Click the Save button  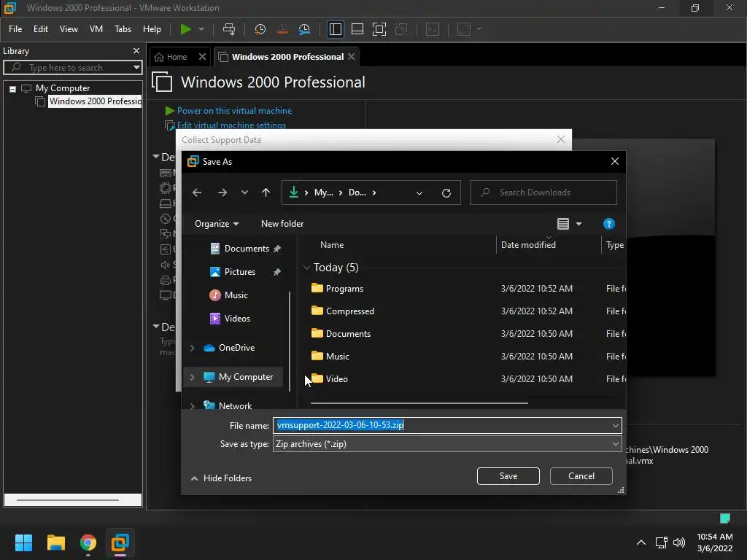coord(508,476)
